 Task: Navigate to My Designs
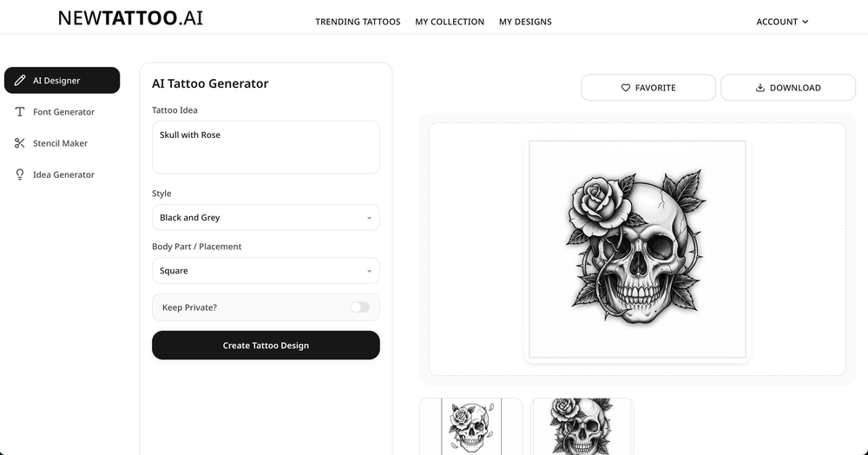525,22
